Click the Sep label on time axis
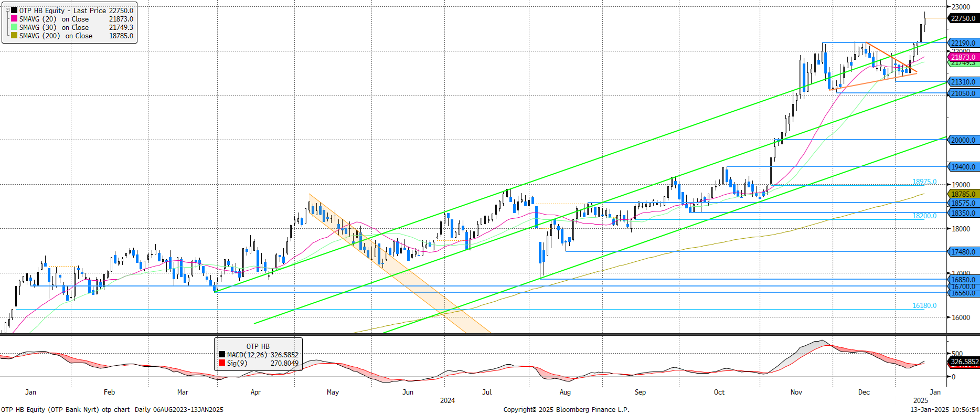 point(640,392)
